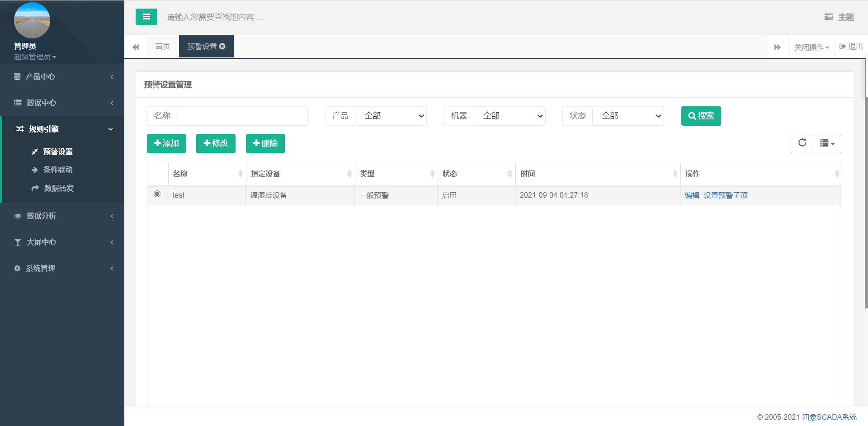Click the green 搜索 button

(x=701, y=116)
